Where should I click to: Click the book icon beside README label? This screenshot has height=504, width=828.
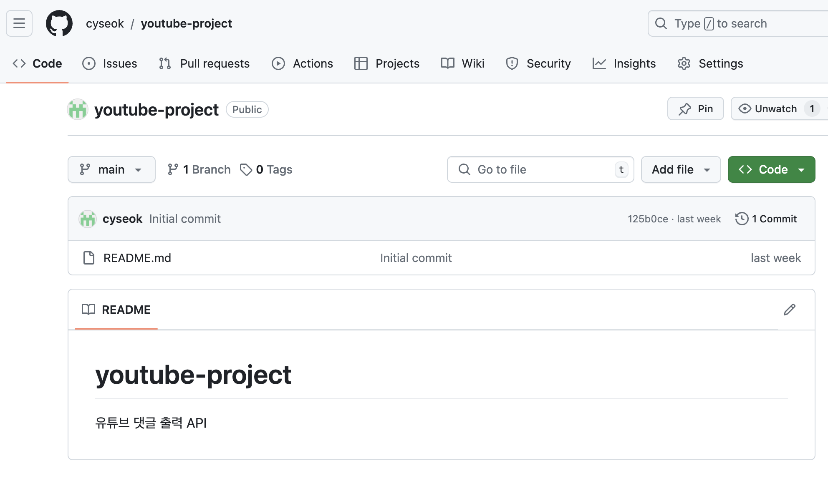(88, 310)
